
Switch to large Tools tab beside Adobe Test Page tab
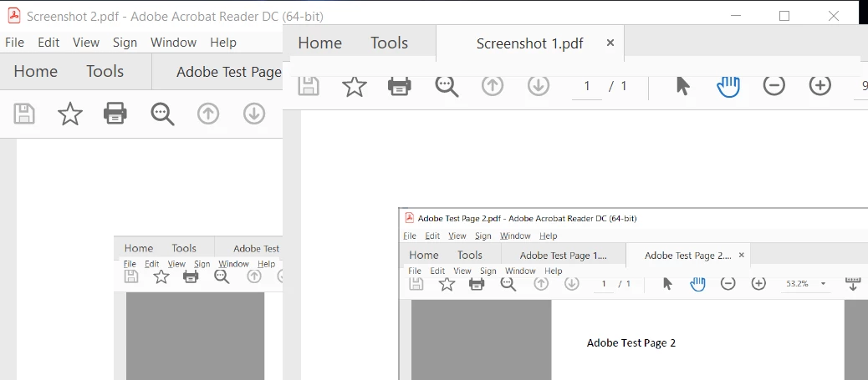(105, 71)
